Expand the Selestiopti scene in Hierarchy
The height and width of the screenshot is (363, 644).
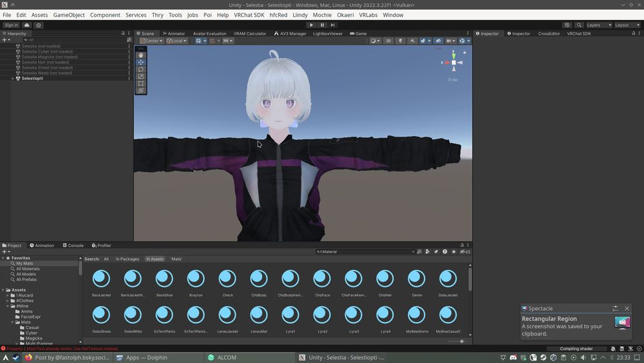tap(13, 78)
